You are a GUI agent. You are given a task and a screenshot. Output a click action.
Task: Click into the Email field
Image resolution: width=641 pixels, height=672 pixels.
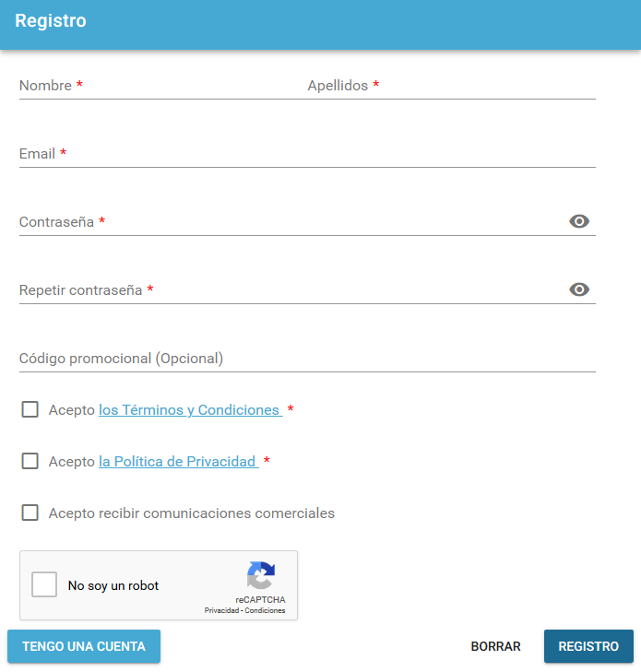307,154
